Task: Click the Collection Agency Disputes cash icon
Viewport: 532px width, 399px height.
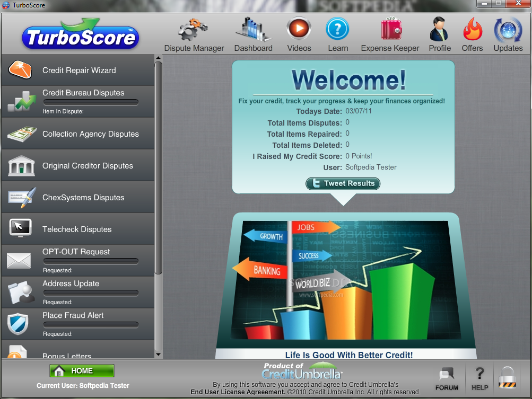Action: point(22,134)
